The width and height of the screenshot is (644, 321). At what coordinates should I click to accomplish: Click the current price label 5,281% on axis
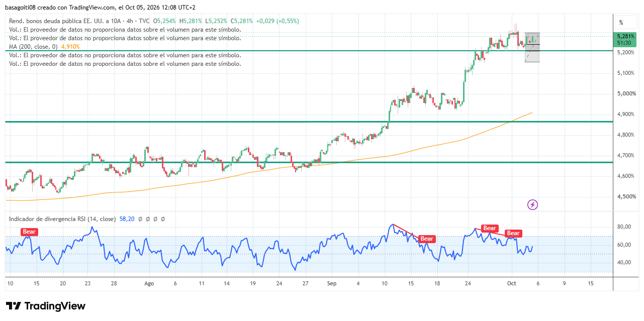[625, 36]
